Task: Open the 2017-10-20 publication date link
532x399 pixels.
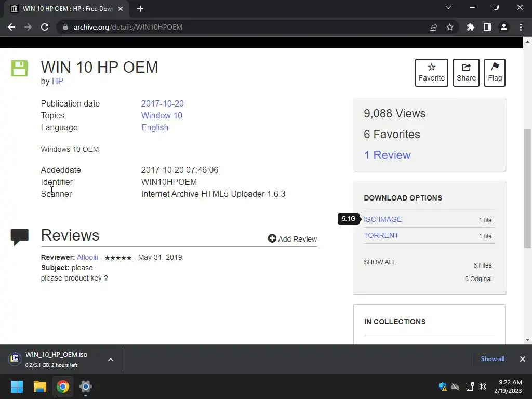Action: click(x=162, y=103)
